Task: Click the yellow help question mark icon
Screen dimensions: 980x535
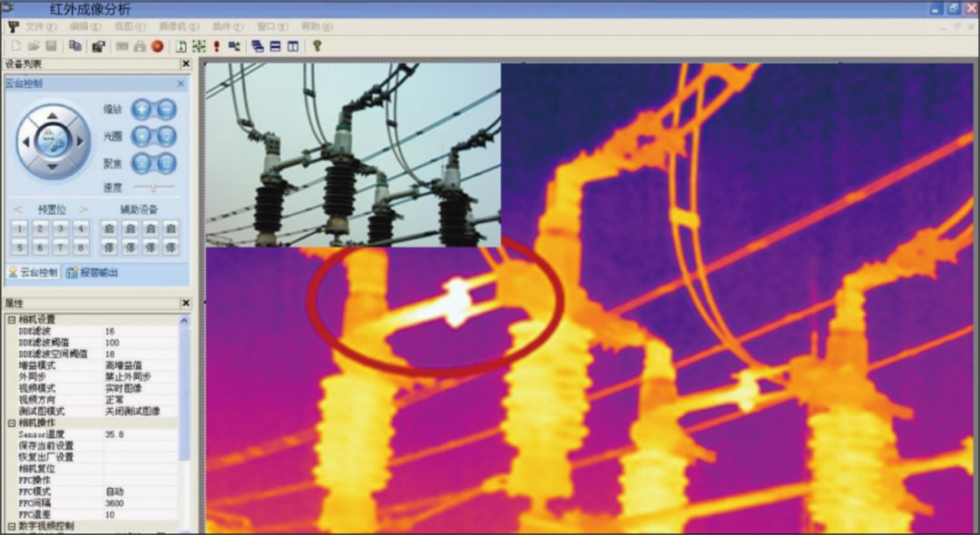Action: pyautogui.click(x=317, y=46)
